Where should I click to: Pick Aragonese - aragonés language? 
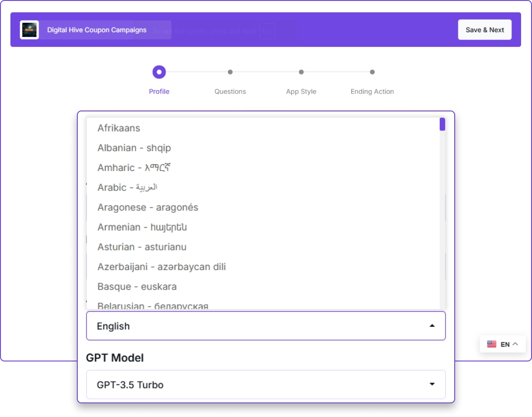click(x=148, y=207)
